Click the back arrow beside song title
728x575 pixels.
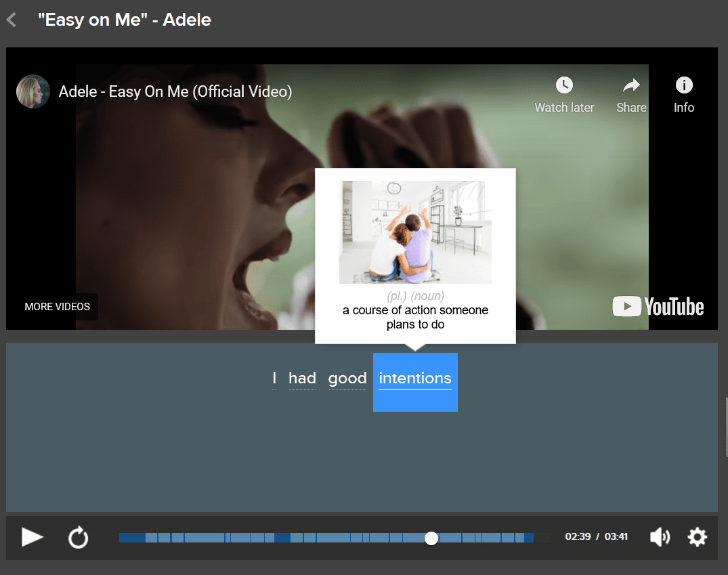coord(12,20)
